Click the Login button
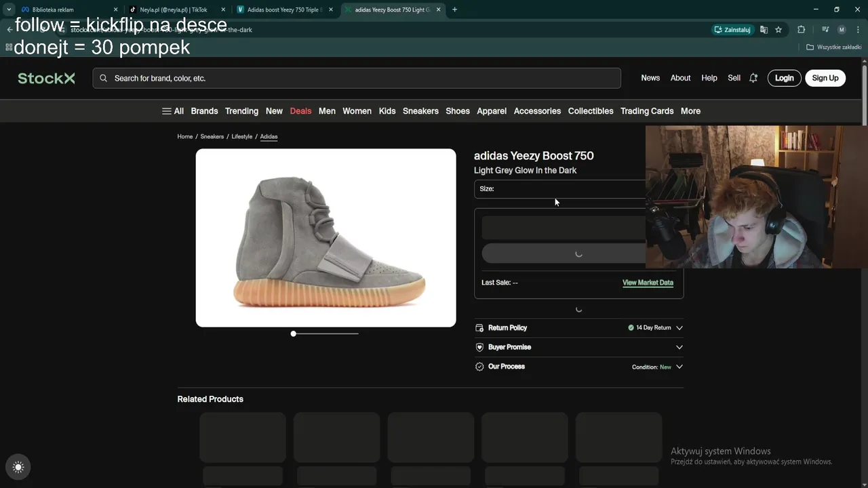Image resolution: width=868 pixels, height=488 pixels. [x=785, y=78]
